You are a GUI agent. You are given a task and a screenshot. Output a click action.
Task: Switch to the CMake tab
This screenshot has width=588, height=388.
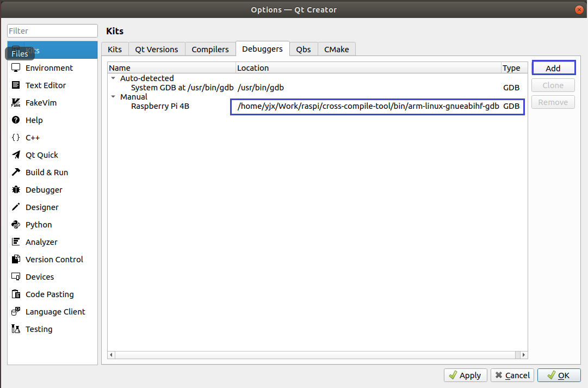pos(336,49)
